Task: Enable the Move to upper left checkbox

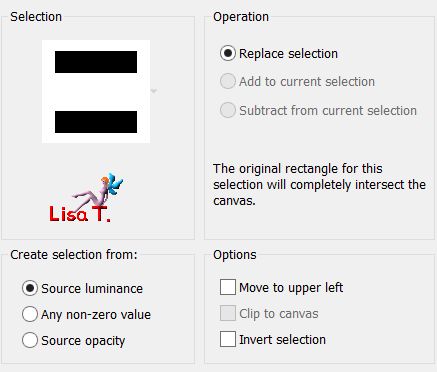Action: 228,287
